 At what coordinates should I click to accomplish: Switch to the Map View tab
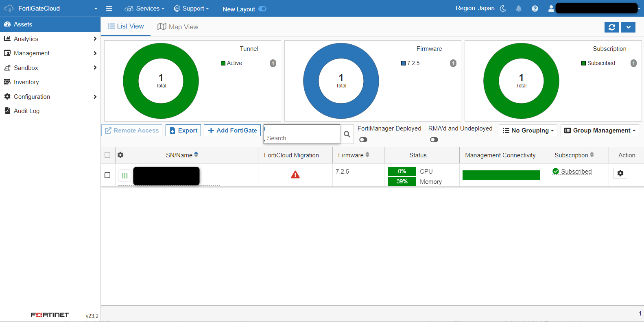pyautogui.click(x=178, y=27)
